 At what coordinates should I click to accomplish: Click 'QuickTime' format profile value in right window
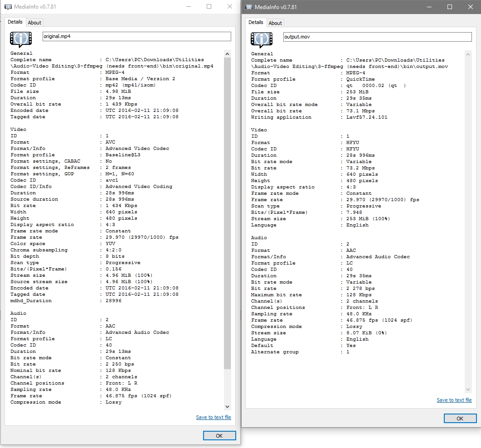[360, 79]
